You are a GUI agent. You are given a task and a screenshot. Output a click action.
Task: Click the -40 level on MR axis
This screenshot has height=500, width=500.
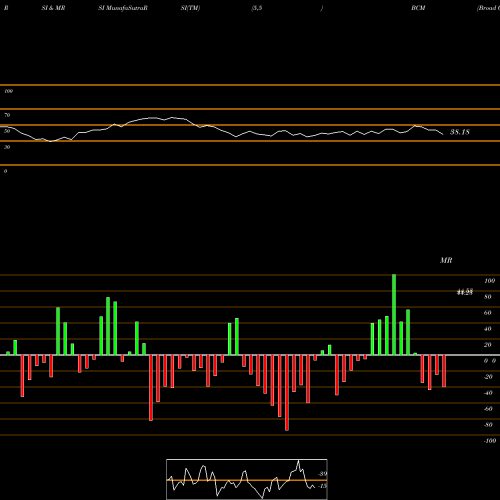pyautogui.click(x=488, y=393)
